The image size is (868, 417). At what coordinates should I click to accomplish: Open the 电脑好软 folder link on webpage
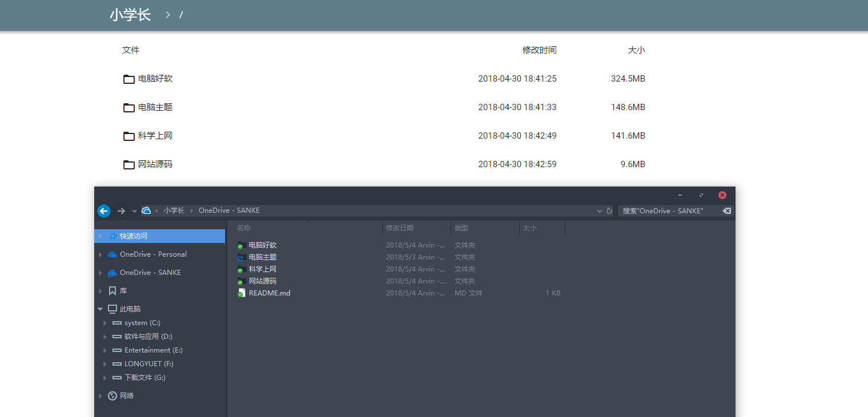click(155, 79)
